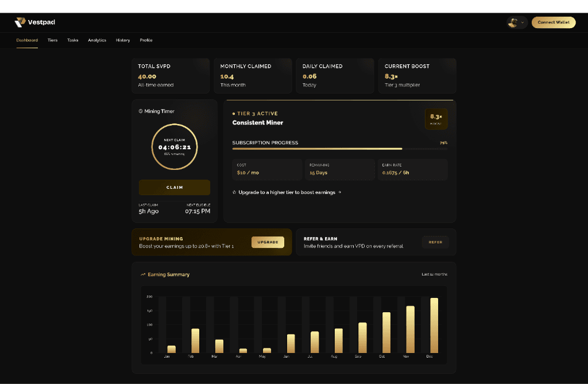Click the Upgrade Mining heading
This screenshot has height=384, width=588.
click(161, 239)
